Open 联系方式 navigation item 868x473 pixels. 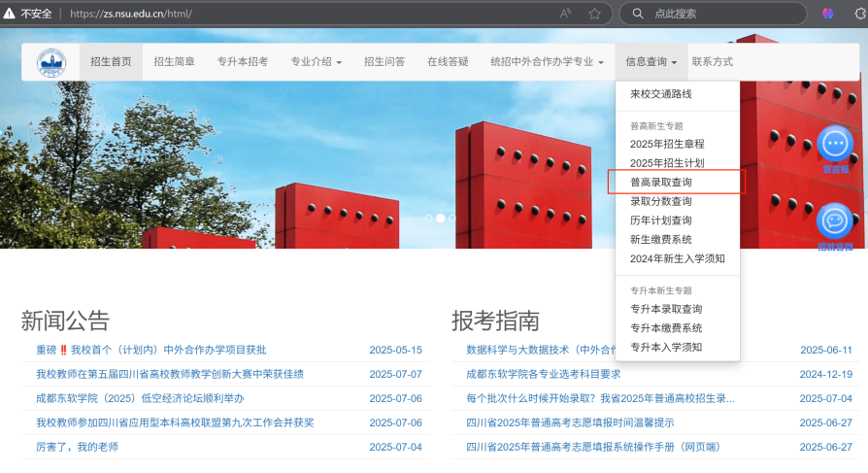[713, 62]
